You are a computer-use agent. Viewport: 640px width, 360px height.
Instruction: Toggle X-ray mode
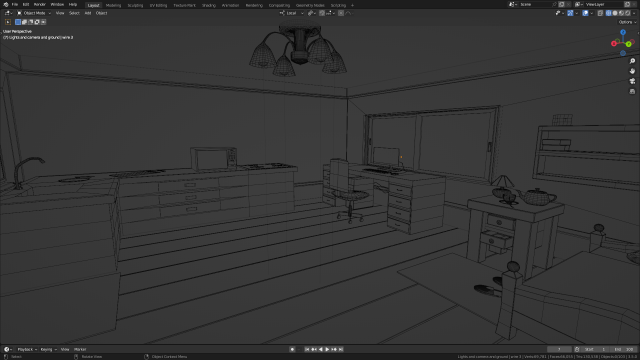pos(600,13)
